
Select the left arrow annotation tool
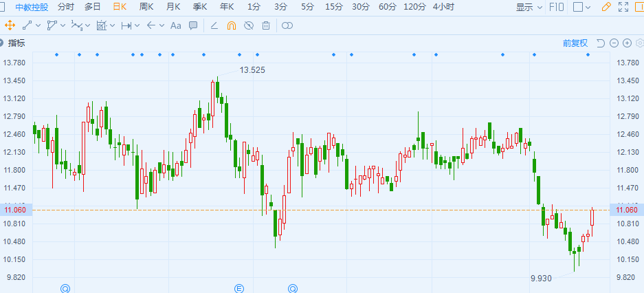[151, 26]
